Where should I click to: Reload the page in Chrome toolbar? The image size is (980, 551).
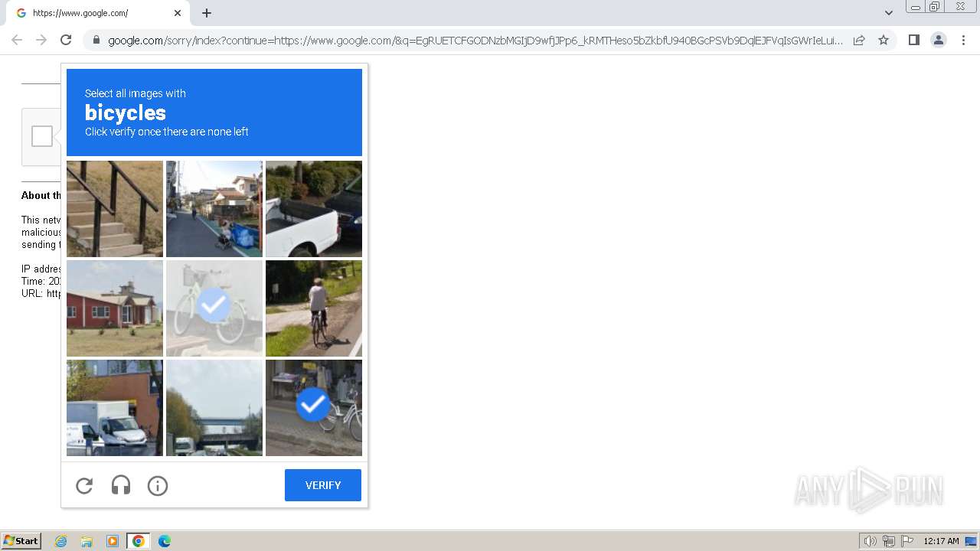tap(66, 40)
